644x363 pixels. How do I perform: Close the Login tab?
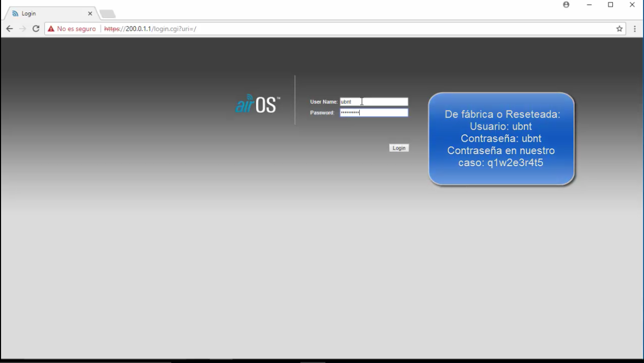click(90, 14)
